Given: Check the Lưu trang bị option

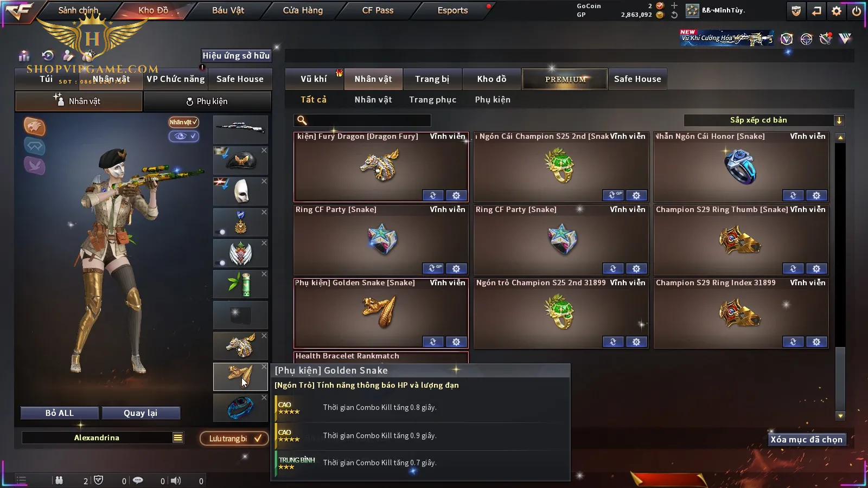Looking at the screenshot, I should [234, 438].
